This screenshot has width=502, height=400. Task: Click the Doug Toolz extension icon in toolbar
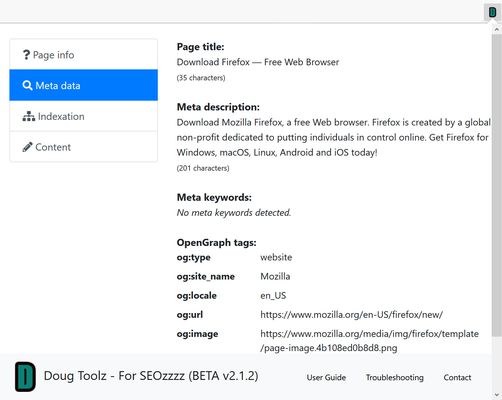point(492,13)
